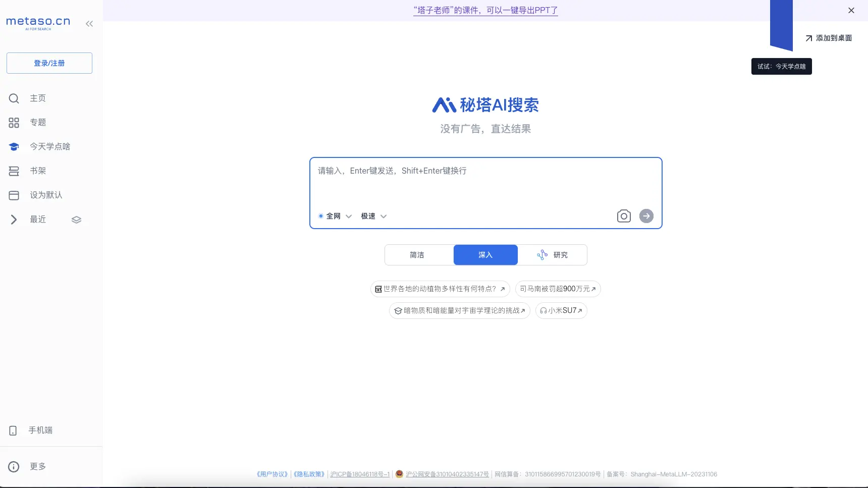Image resolution: width=868 pixels, height=488 pixels.
Task: Open the 全网 search scope dropdown
Action: coord(335,216)
